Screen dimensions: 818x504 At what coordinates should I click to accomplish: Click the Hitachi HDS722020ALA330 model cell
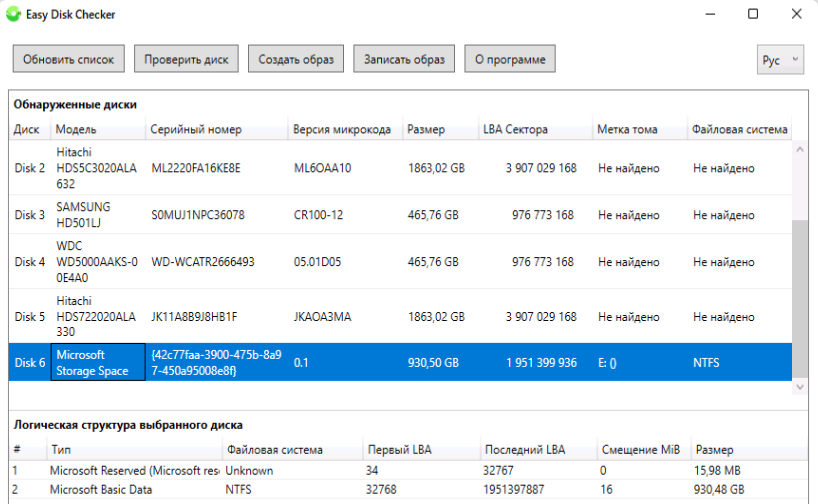click(x=96, y=316)
